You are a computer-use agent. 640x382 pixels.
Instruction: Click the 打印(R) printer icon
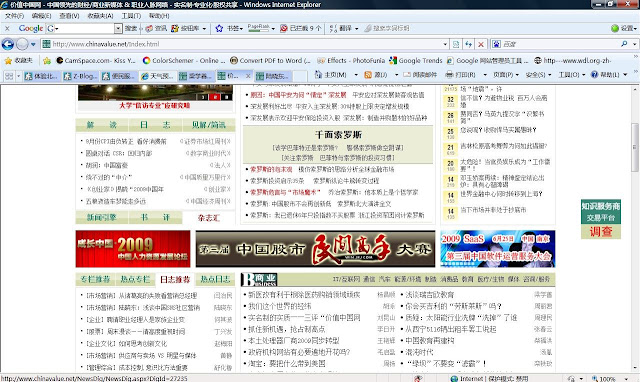[449, 75]
